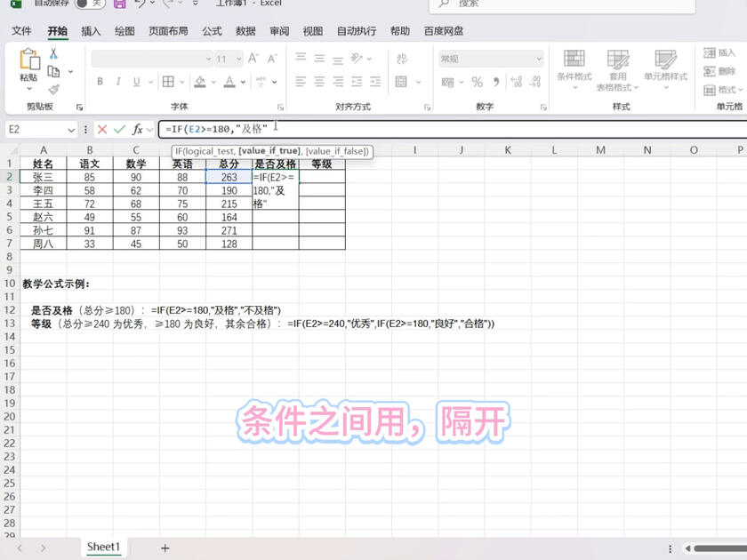Click the Copy icon
The image size is (747, 560).
point(53,71)
